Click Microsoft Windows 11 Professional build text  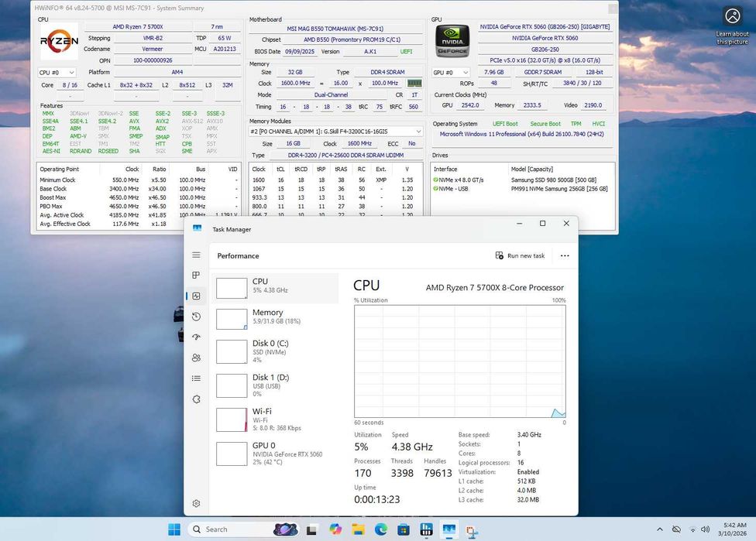[x=521, y=135]
